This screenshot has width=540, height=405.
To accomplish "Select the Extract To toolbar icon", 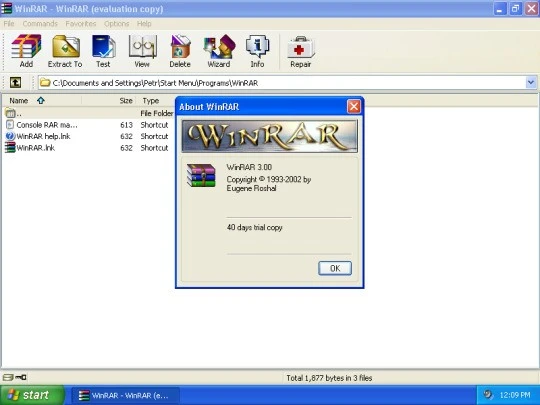I will pyautogui.click(x=65, y=51).
